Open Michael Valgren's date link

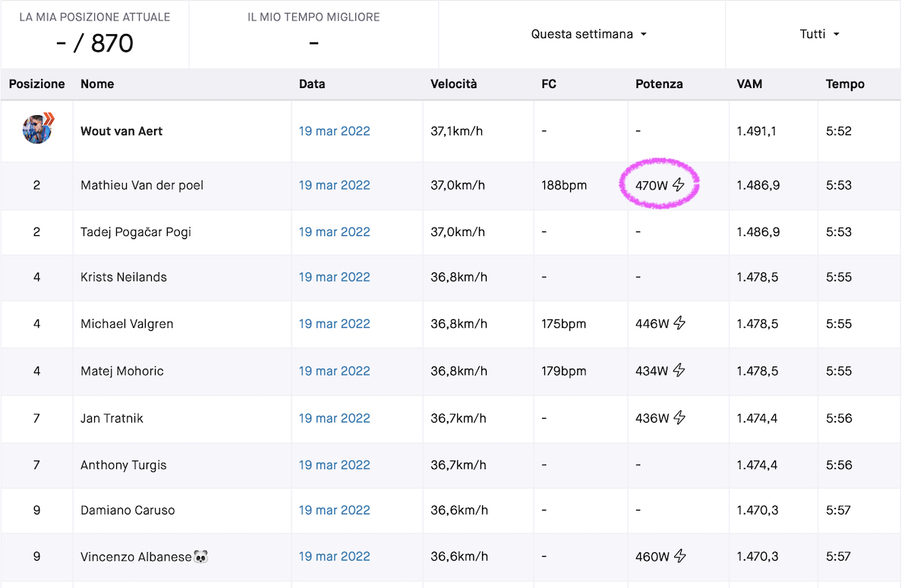tap(334, 324)
